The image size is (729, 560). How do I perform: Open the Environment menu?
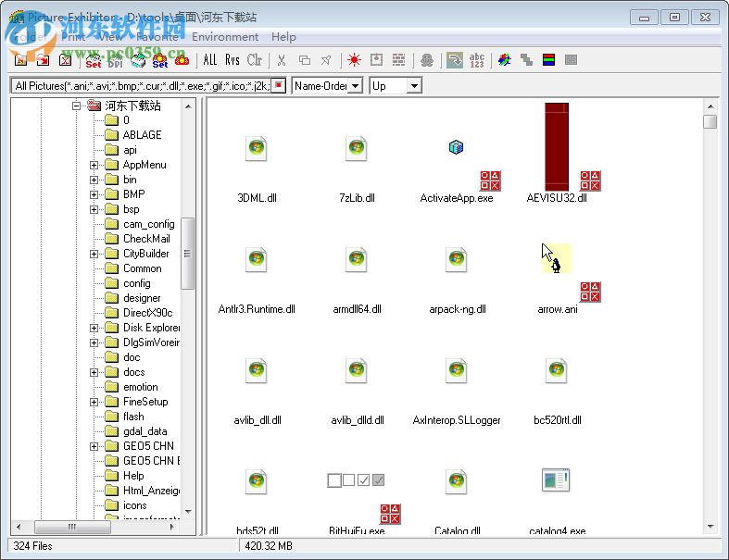tap(225, 37)
